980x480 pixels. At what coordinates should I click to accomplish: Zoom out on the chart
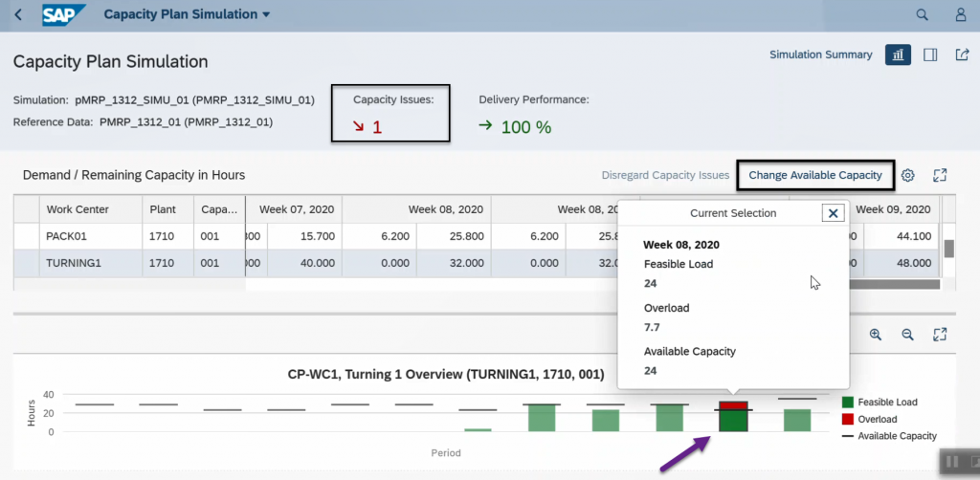coord(907,335)
